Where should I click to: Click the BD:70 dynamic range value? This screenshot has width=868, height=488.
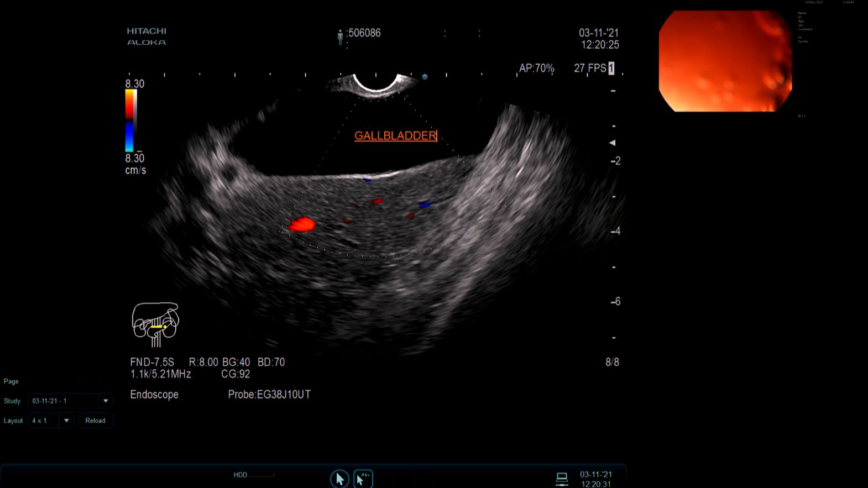click(x=271, y=362)
